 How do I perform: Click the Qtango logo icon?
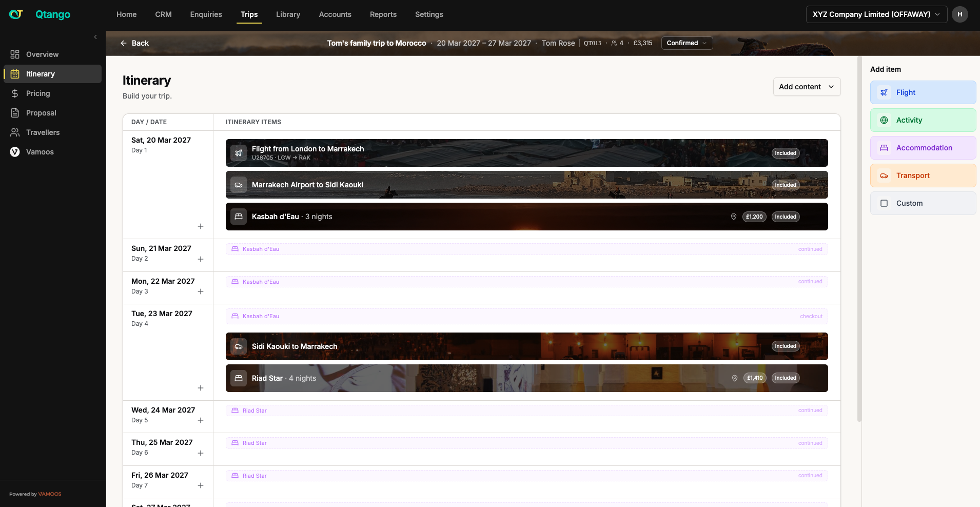point(16,14)
